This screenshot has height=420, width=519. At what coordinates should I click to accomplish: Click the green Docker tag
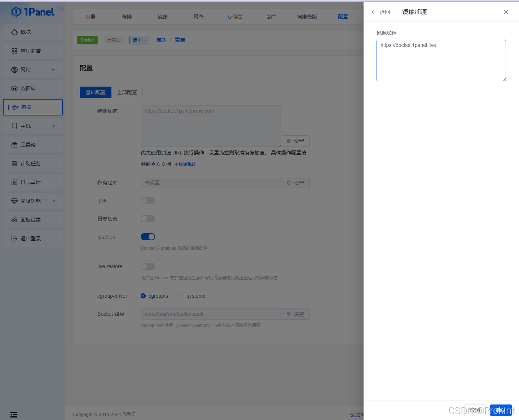(x=87, y=40)
